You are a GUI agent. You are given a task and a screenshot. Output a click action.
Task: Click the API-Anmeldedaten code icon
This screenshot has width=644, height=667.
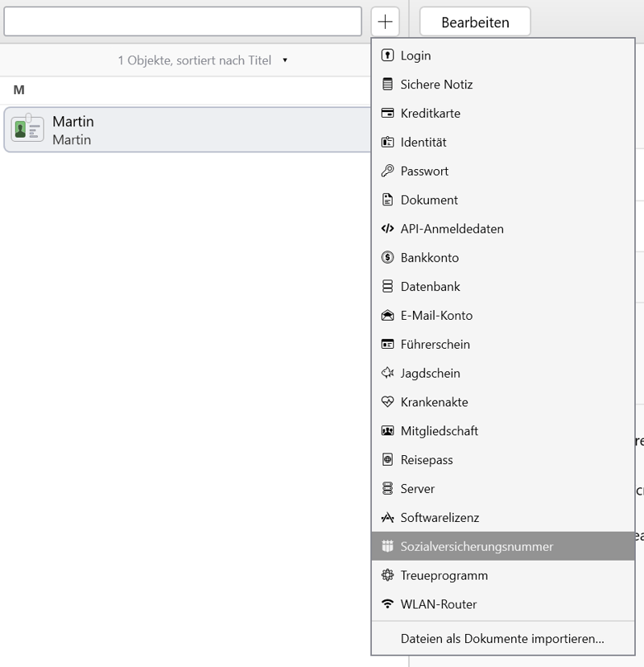pyautogui.click(x=387, y=229)
